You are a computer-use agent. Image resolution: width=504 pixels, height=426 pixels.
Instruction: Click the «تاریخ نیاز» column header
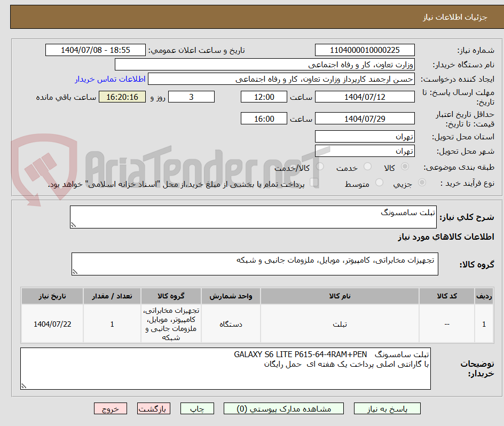tap(52, 296)
